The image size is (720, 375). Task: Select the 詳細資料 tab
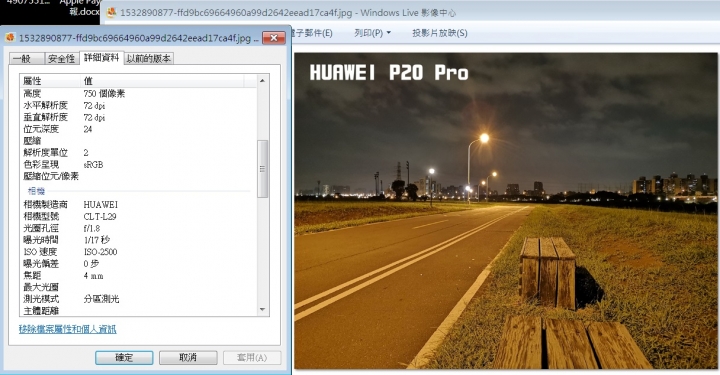click(x=101, y=57)
